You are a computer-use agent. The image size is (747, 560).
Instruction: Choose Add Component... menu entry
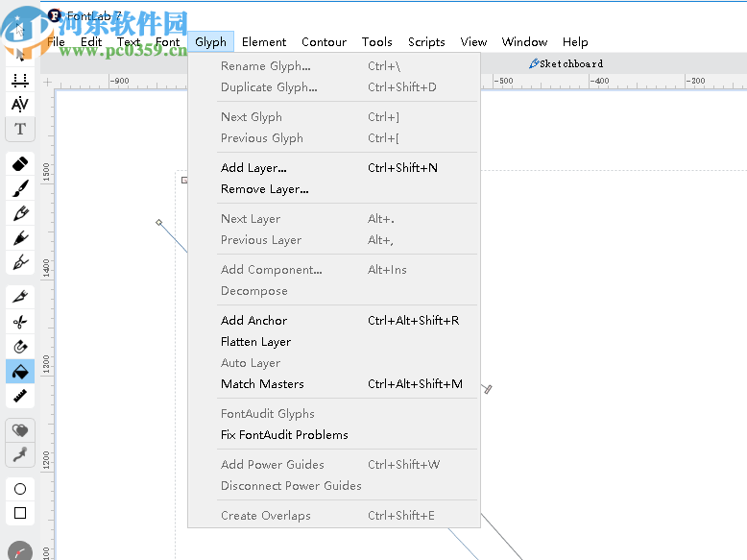click(334, 270)
